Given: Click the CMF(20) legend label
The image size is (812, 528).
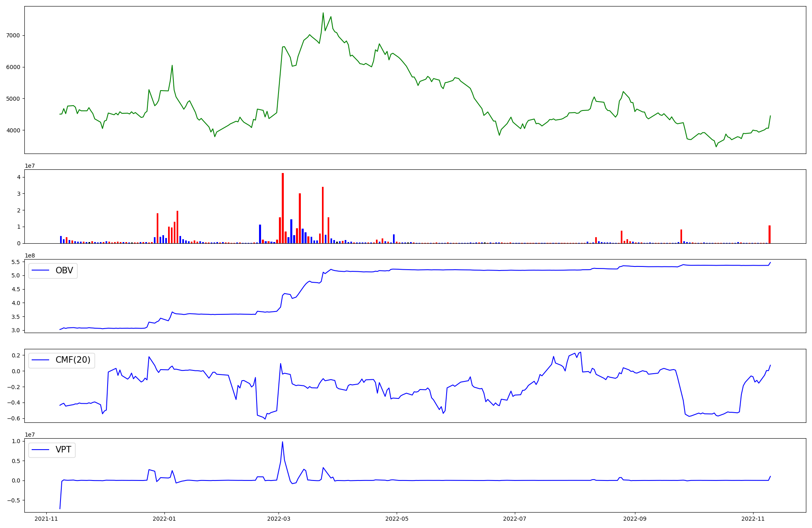Looking at the screenshot, I should 73,360.
